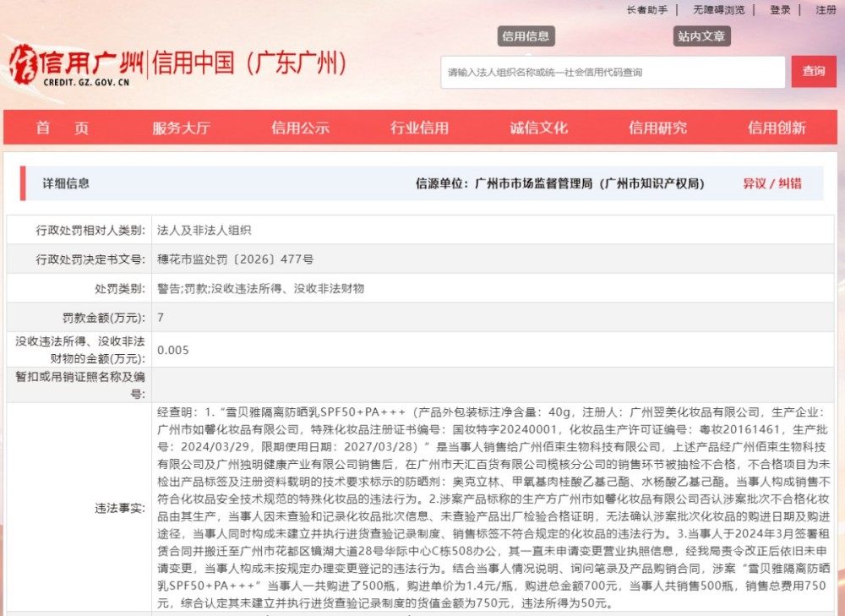The image size is (845, 616).
Task: Open 无障碍浏览 link
Action: click(718, 9)
